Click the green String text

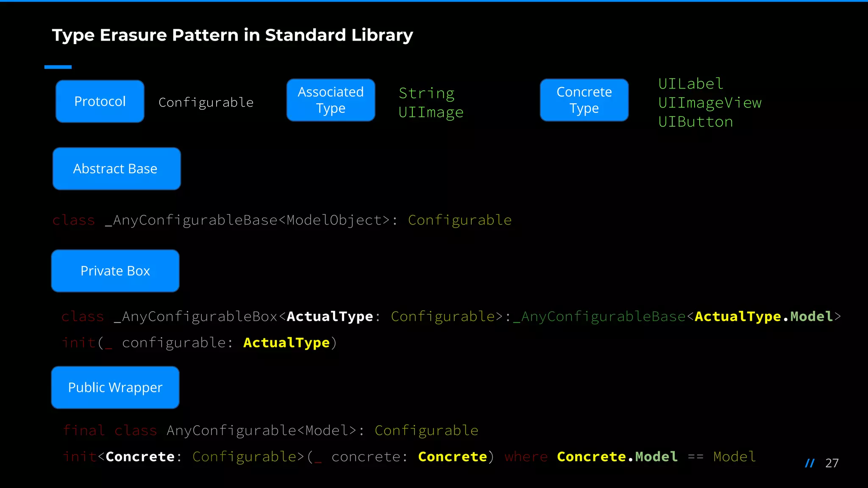click(x=426, y=94)
